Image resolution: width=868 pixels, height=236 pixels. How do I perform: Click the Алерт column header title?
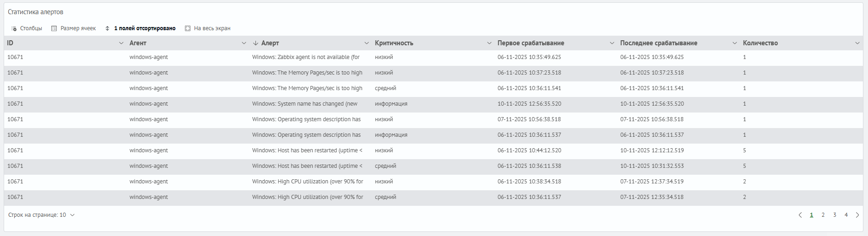click(270, 43)
